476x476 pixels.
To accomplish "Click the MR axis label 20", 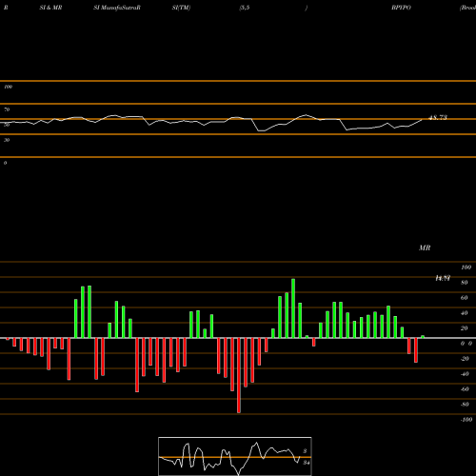I will pyautogui.click(x=464, y=328).
